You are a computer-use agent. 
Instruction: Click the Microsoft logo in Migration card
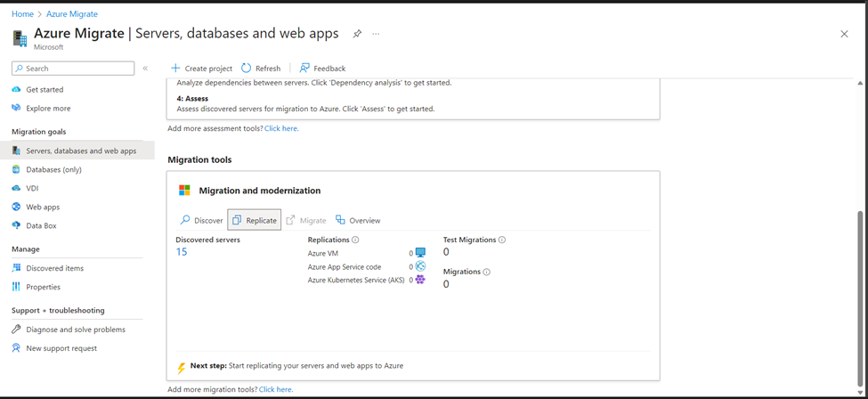click(184, 191)
